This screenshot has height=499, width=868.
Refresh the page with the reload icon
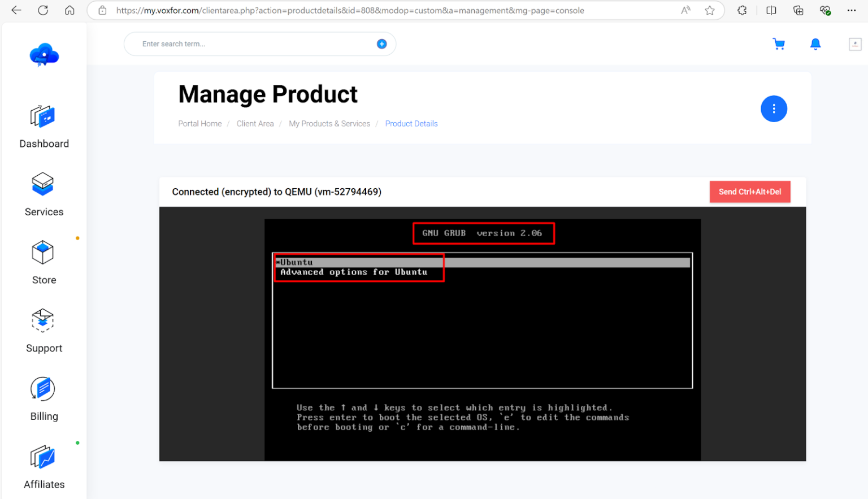[x=42, y=10]
